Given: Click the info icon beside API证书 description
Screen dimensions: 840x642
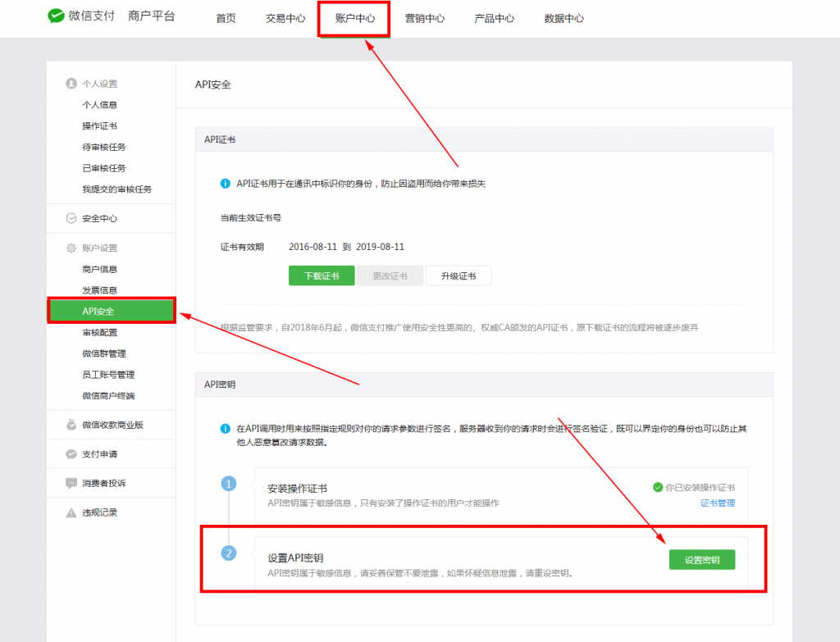Looking at the screenshot, I should [x=226, y=184].
